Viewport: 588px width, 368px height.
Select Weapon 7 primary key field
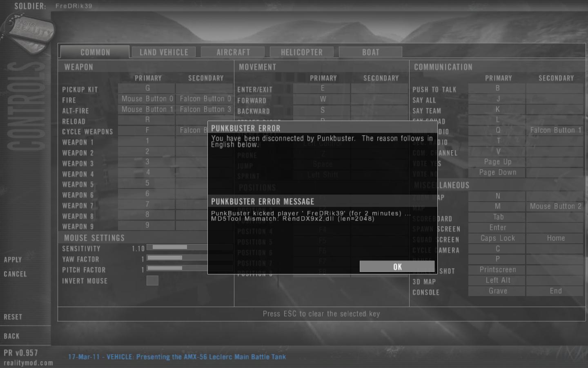(147, 204)
